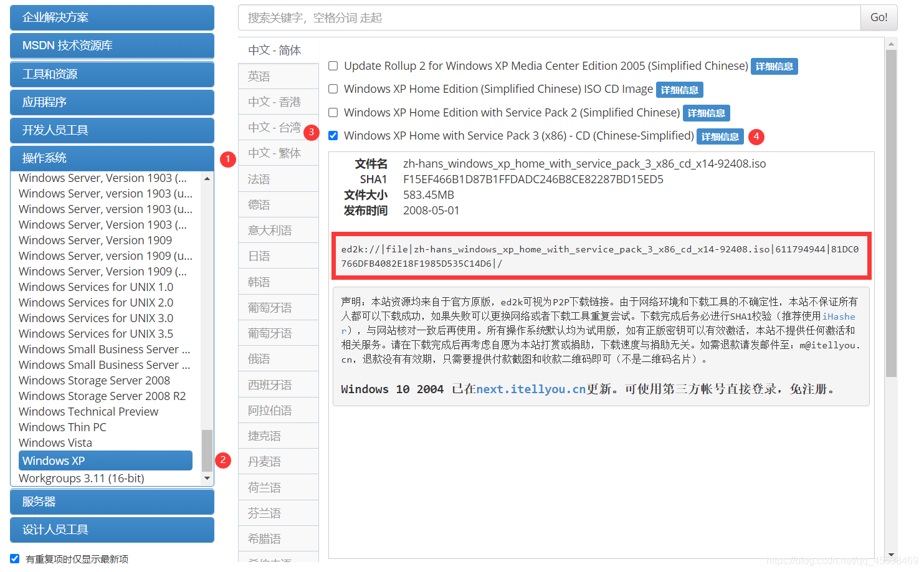Click the OS list scroll-down arrow
The image size is (924, 572).
[207, 479]
